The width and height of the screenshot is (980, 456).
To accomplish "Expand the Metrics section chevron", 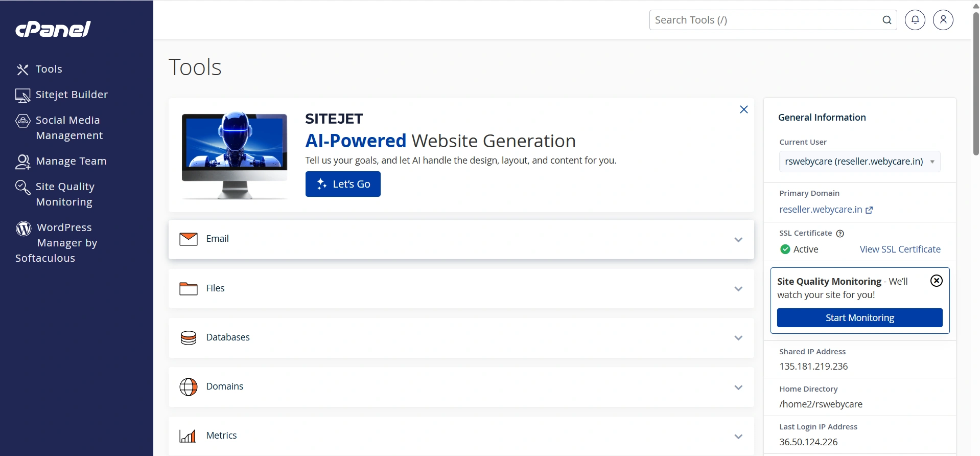I will (x=738, y=437).
